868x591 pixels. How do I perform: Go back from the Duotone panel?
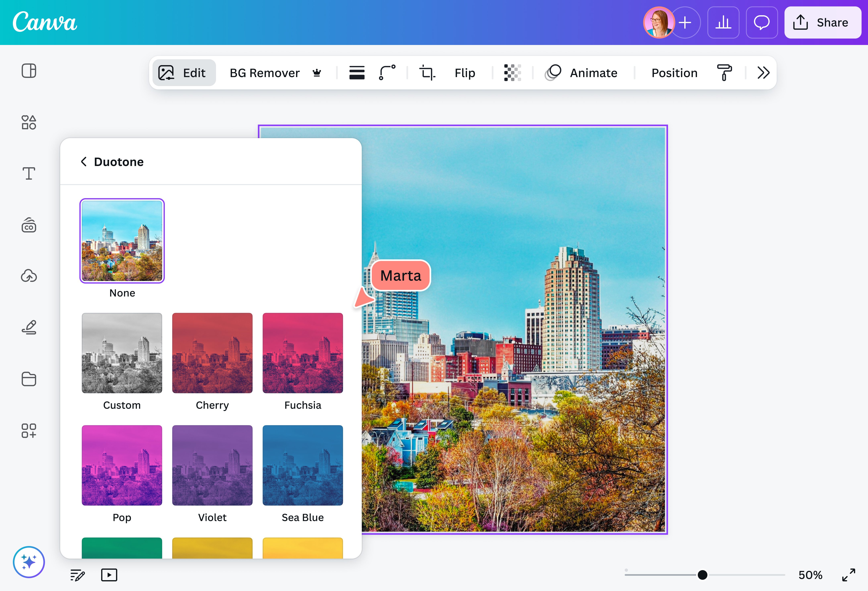[x=84, y=161]
